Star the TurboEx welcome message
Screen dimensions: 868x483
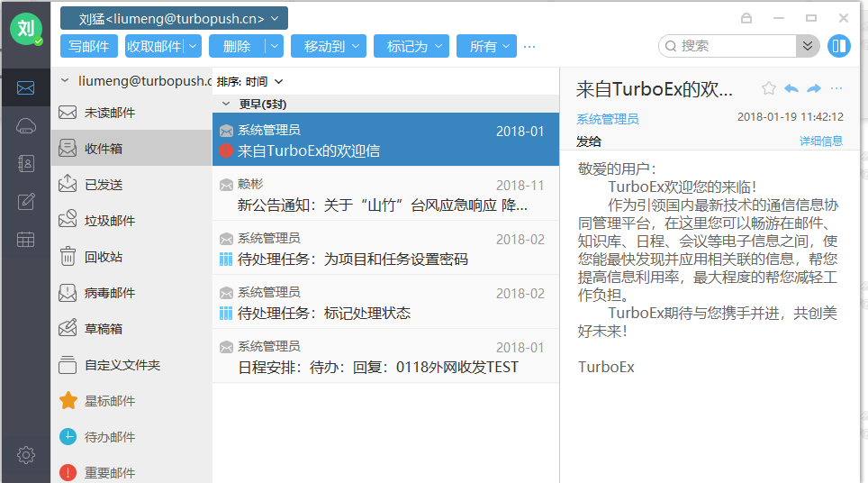(768, 88)
